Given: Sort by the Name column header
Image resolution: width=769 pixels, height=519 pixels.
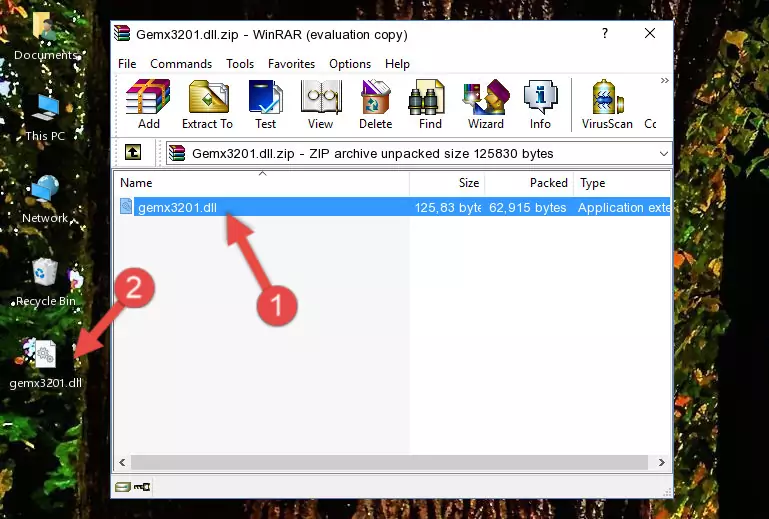Looking at the screenshot, I should click(262, 183).
